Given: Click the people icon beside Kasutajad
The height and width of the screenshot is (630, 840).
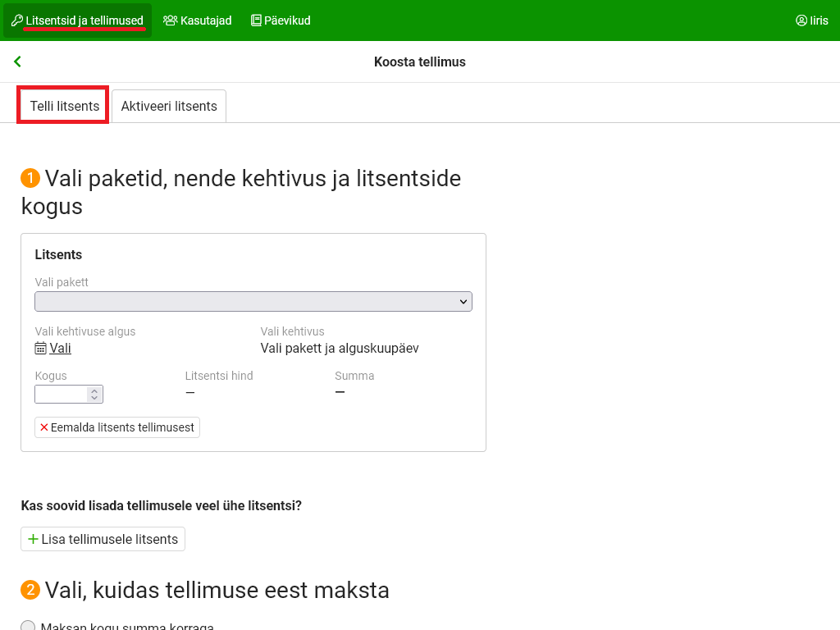Looking at the screenshot, I should [x=170, y=21].
